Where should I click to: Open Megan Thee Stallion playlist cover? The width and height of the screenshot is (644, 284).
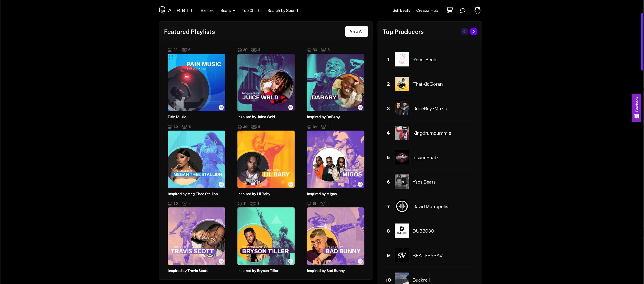(x=196, y=159)
